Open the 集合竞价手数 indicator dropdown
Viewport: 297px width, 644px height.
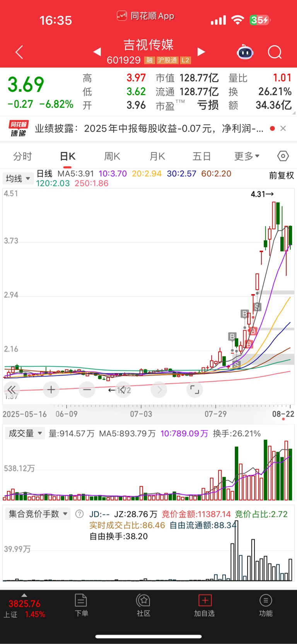38,514
